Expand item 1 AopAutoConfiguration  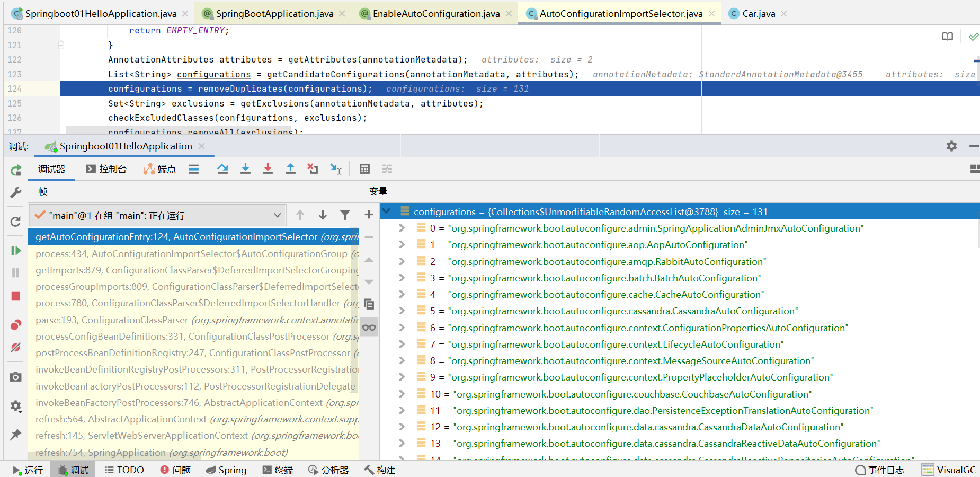coord(402,244)
